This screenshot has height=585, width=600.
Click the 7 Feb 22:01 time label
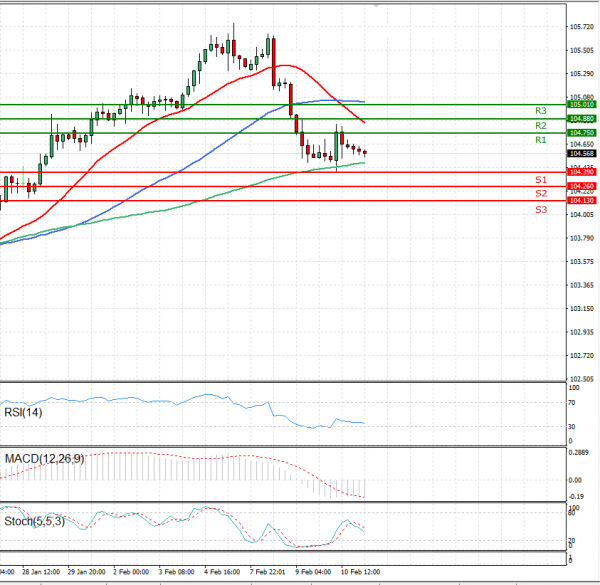267,572
